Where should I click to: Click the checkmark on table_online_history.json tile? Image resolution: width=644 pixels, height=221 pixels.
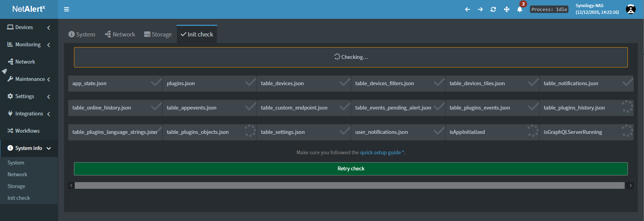pos(156,107)
